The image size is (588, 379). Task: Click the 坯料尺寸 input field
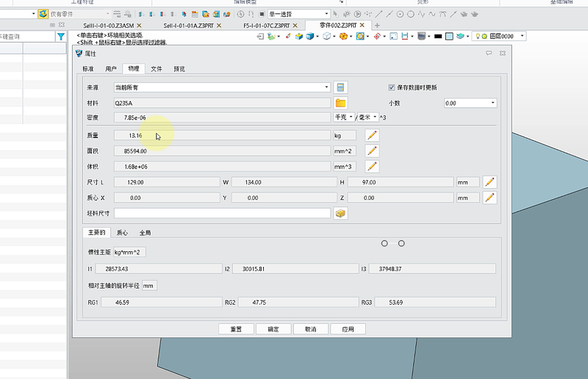coord(220,213)
